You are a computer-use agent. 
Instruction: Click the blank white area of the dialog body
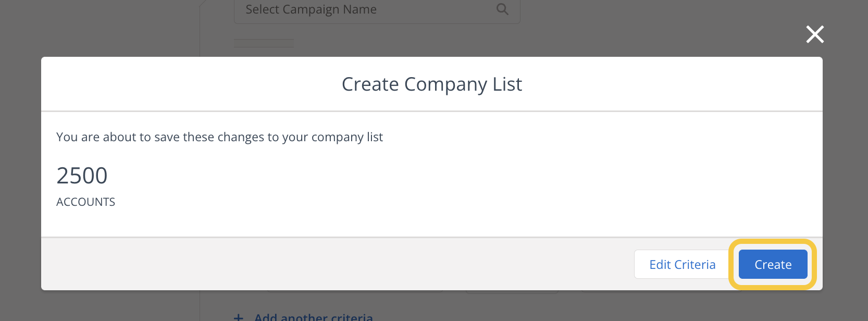469,182
